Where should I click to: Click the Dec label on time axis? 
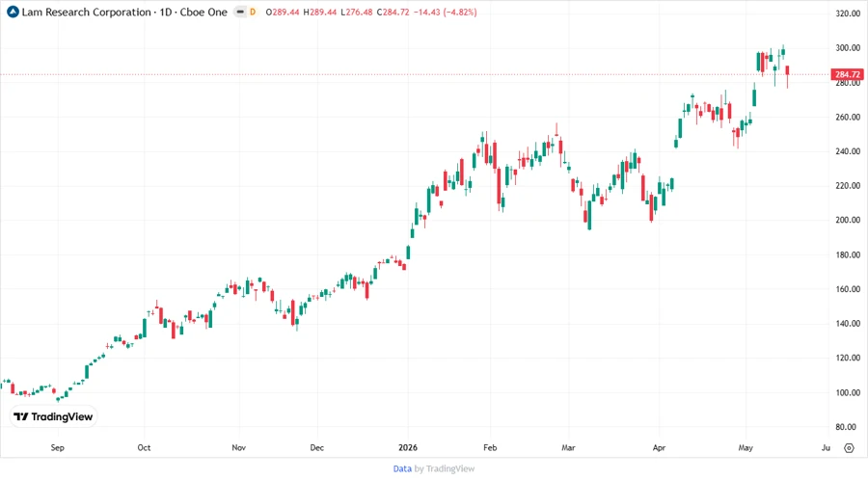pos(316,447)
